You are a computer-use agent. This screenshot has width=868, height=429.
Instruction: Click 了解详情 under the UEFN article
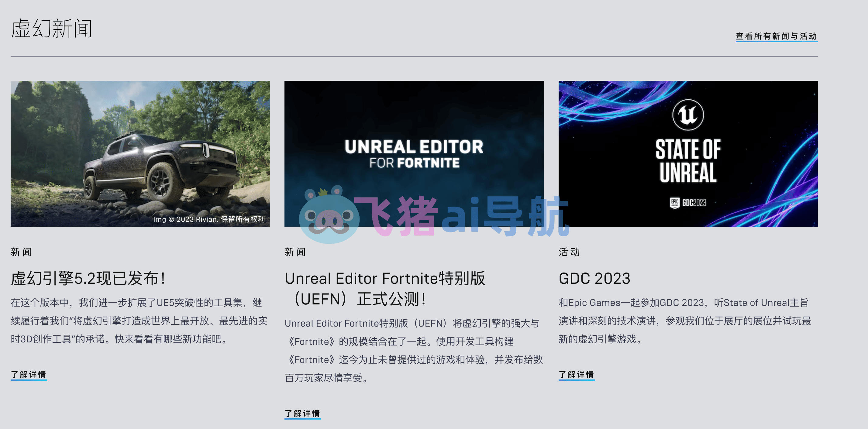(x=303, y=413)
